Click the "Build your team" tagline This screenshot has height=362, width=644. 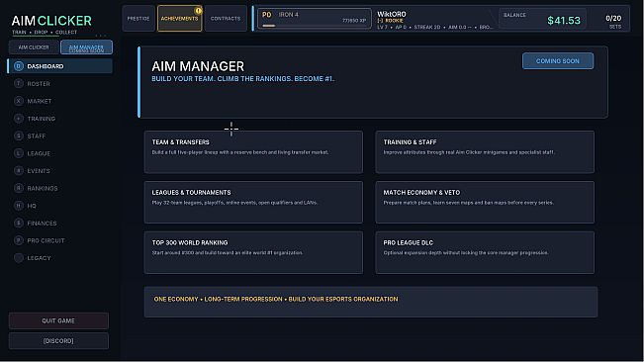(x=243, y=79)
